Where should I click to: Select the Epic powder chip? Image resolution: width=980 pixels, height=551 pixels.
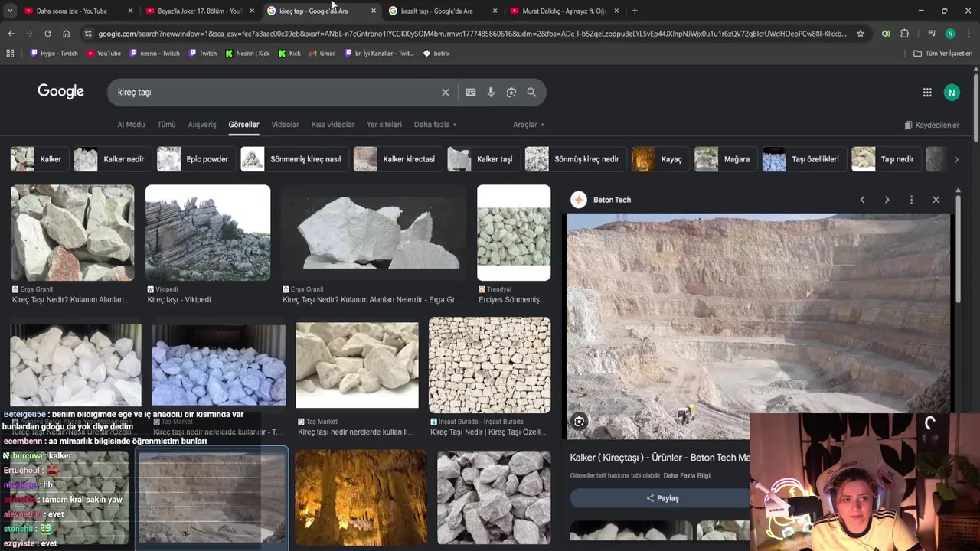pyautogui.click(x=194, y=159)
